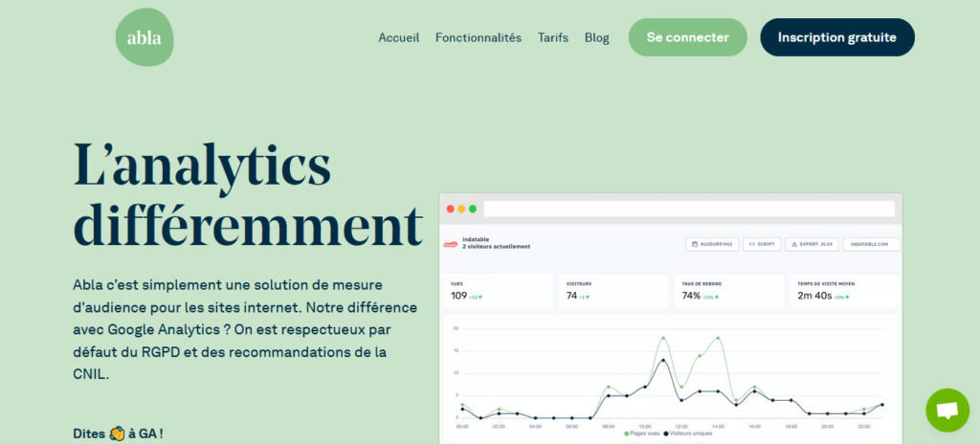Toggle the Visiteurs uniques legend item
The height and width of the screenshot is (444, 980).
click(x=687, y=433)
